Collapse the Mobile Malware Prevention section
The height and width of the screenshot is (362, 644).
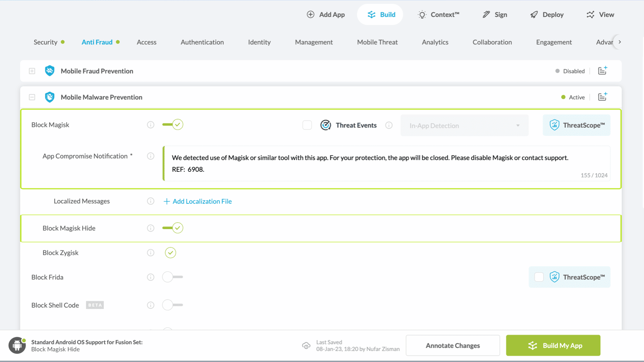pyautogui.click(x=32, y=97)
